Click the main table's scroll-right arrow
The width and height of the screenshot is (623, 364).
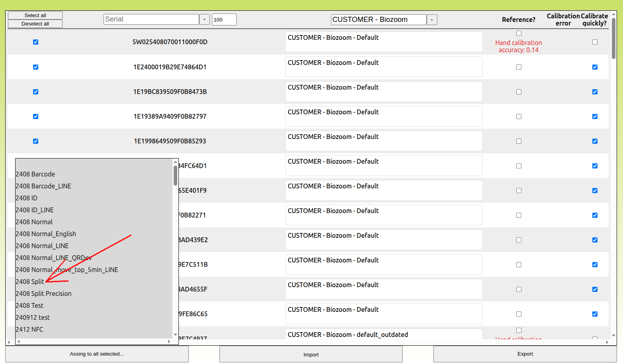pos(607,342)
